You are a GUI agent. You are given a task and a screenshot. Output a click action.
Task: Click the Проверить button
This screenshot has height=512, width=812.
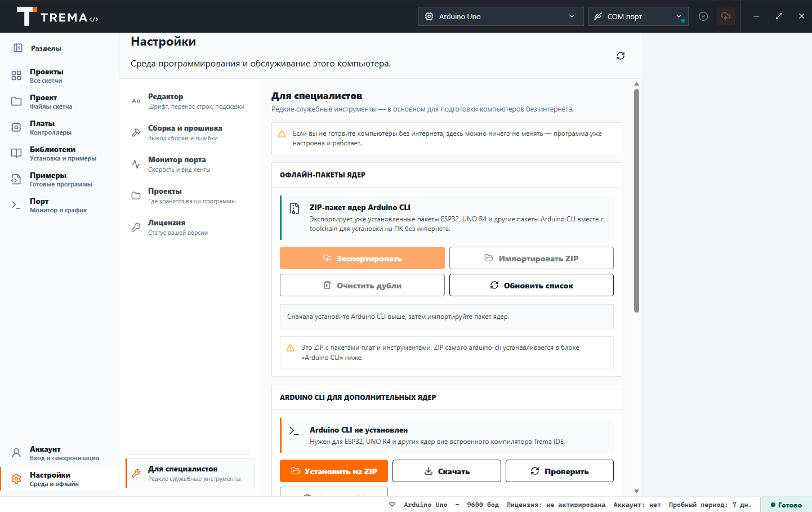[x=560, y=471]
